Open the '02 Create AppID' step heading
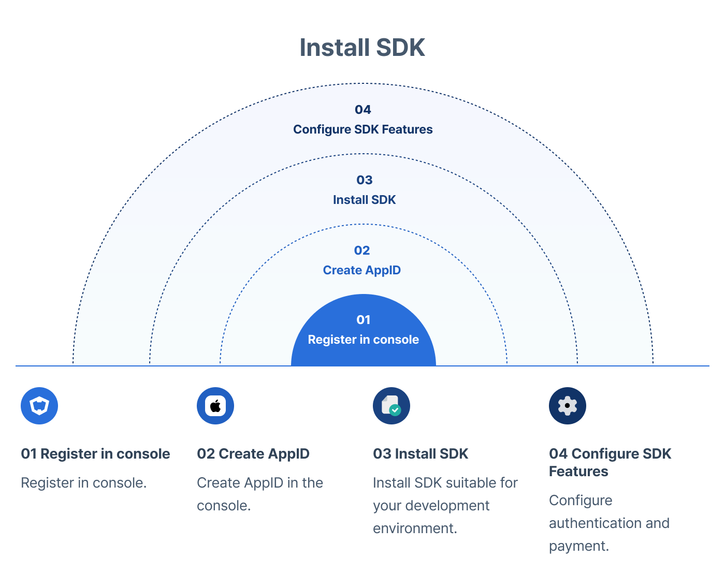The height and width of the screenshot is (588, 725). point(253,454)
